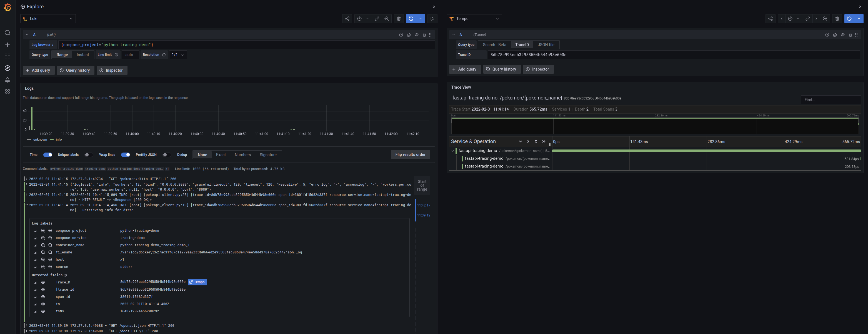Open the Resolution 1/1 dropdown
Image resolution: width=868 pixels, height=334 pixels.
pos(178,55)
